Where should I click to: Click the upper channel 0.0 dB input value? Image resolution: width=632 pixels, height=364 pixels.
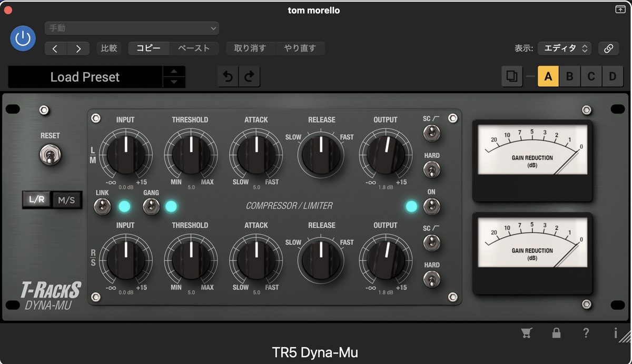pyautogui.click(x=126, y=187)
